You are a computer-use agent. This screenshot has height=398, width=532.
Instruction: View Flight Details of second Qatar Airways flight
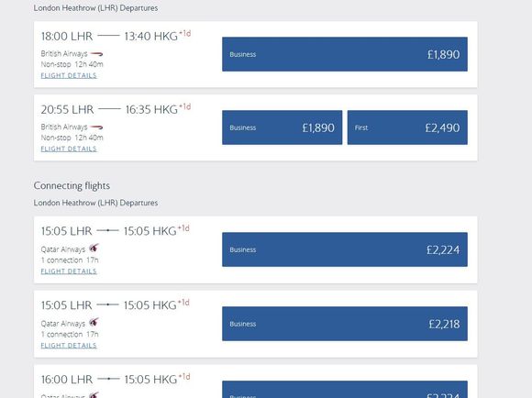point(69,346)
